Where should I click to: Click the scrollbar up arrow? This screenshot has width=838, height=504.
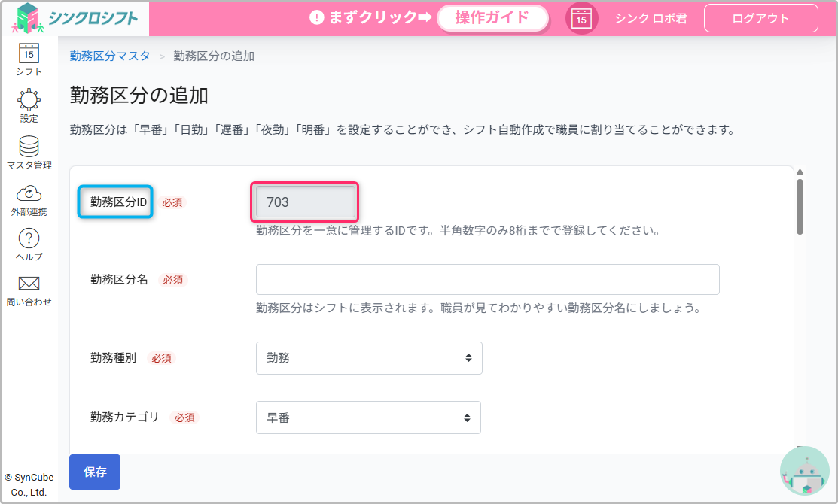[800, 172]
